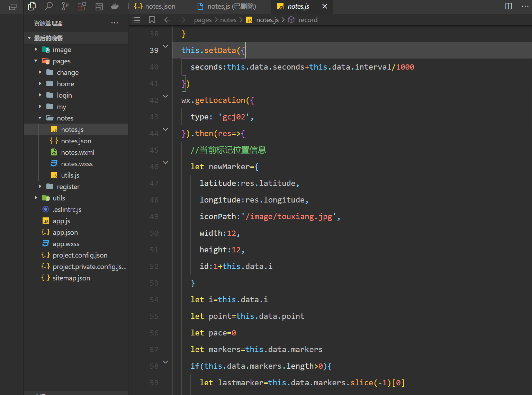Screen dimensions: 532x395
Task: Open app.json file from explorer
Action: [65, 232]
